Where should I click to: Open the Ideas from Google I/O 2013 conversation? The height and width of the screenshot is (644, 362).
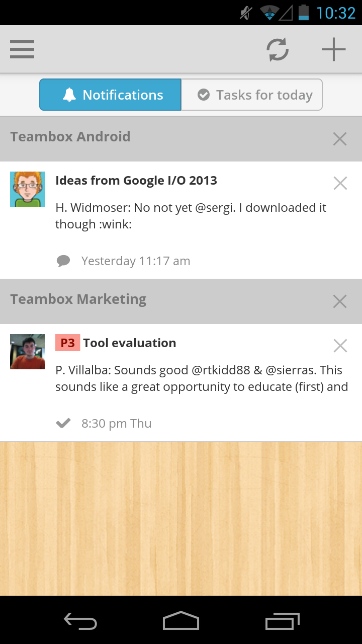click(136, 181)
